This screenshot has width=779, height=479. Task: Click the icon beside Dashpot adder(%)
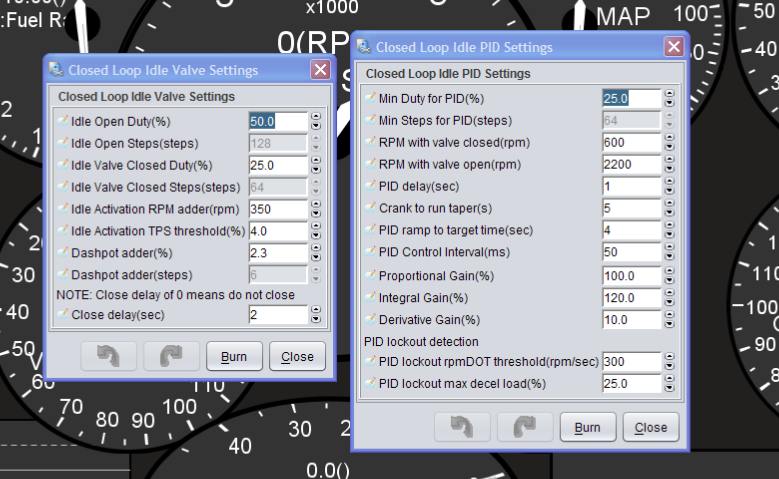pos(63,252)
